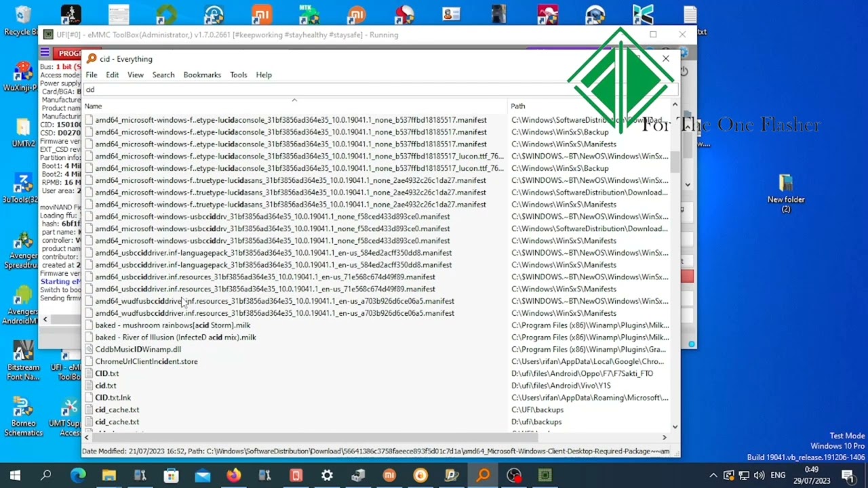Open File Explorer from the taskbar

coord(109,475)
